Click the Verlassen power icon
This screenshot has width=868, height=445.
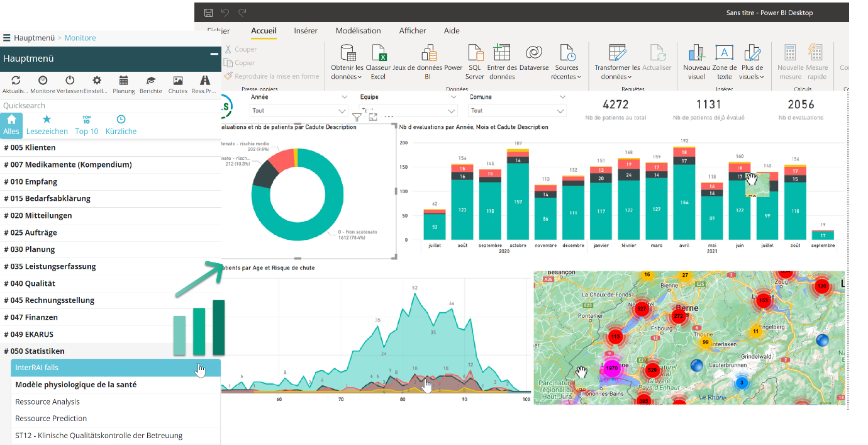[70, 81]
